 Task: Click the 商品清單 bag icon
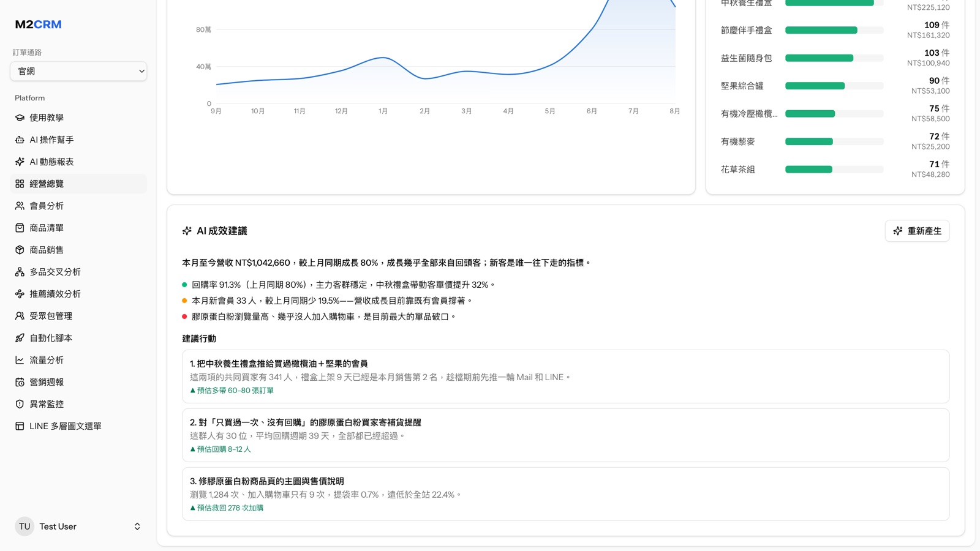pyautogui.click(x=20, y=228)
